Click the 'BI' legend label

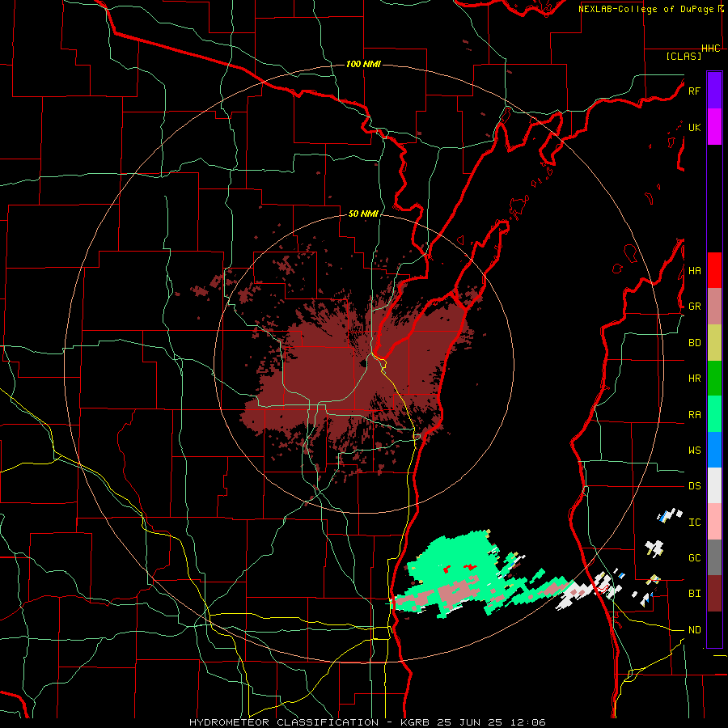pos(694,594)
